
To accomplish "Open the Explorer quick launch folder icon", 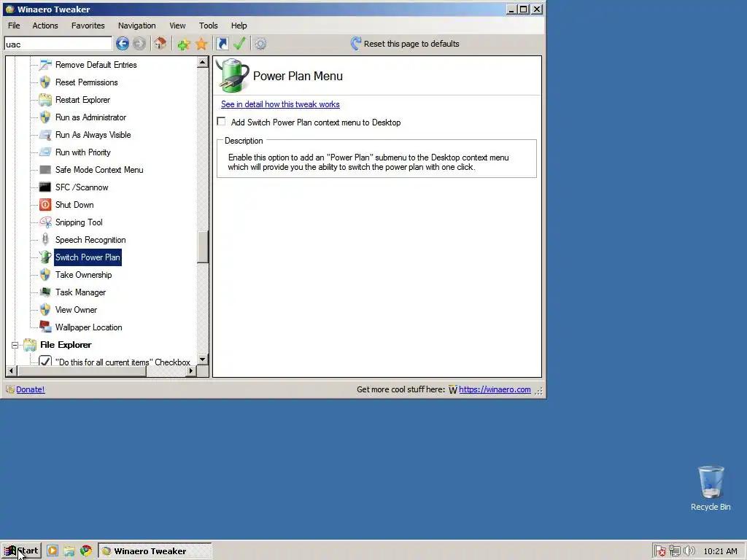I will 69,551.
